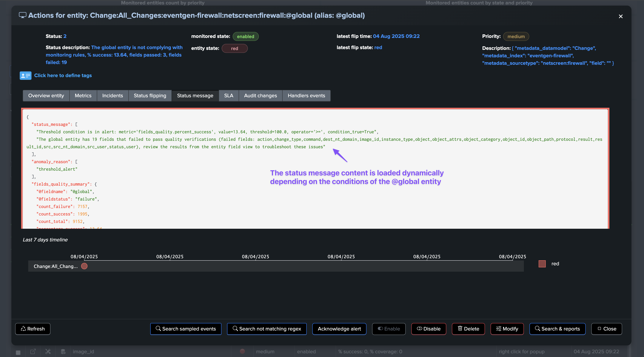Screen dimensions: 644x357
Task: Click latest flip time 04 Aug 2025 09:22
Action: 396,36
